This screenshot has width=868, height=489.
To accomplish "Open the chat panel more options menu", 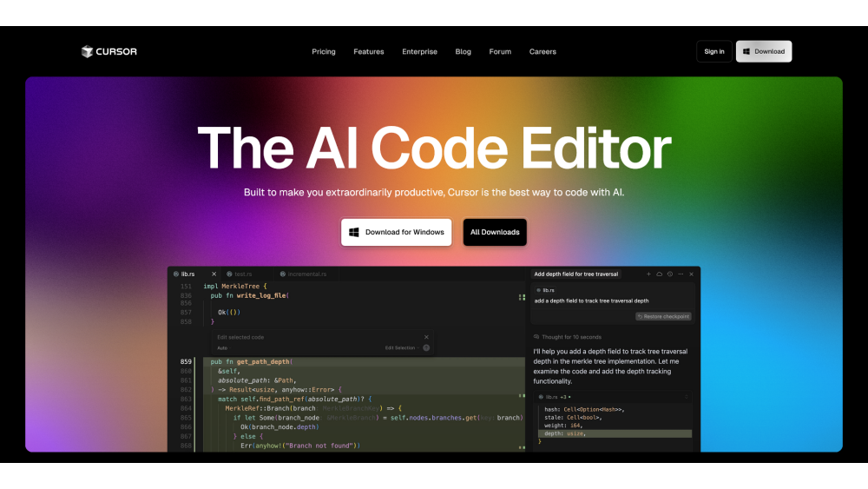I will coord(681,274).
